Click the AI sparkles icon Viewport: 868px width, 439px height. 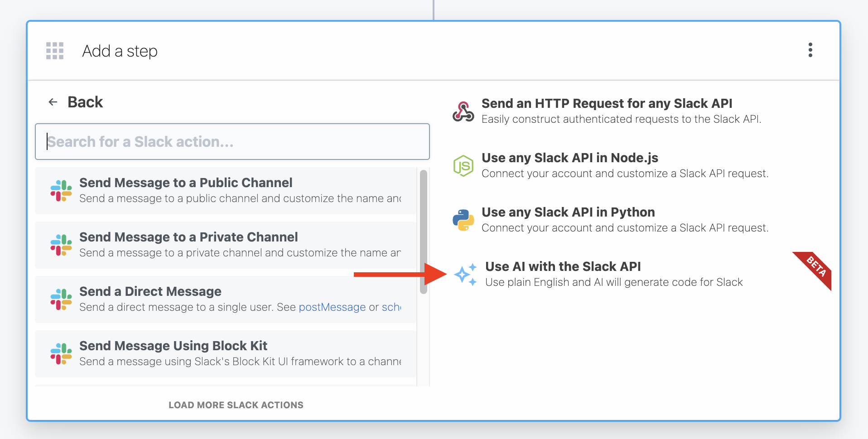coord(466,275)
